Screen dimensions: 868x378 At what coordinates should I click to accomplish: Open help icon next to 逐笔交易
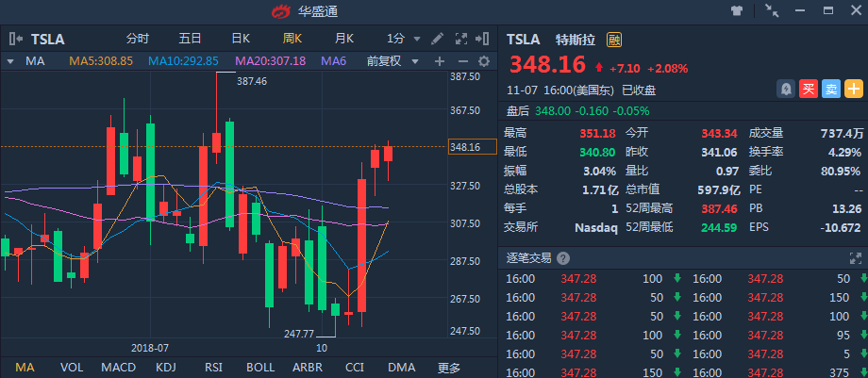pos(563,258)
